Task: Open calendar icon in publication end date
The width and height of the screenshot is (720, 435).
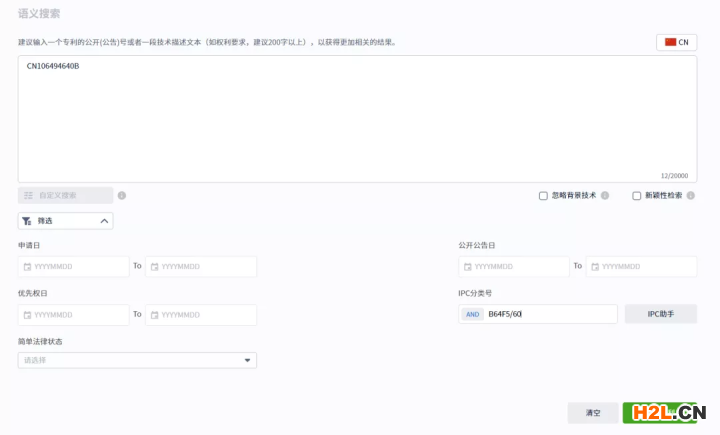Action: (x=595, y=266)
